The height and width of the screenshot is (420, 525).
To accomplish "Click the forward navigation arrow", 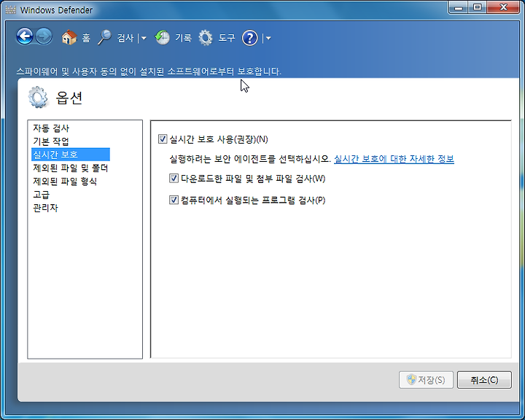I will point(44,36).
